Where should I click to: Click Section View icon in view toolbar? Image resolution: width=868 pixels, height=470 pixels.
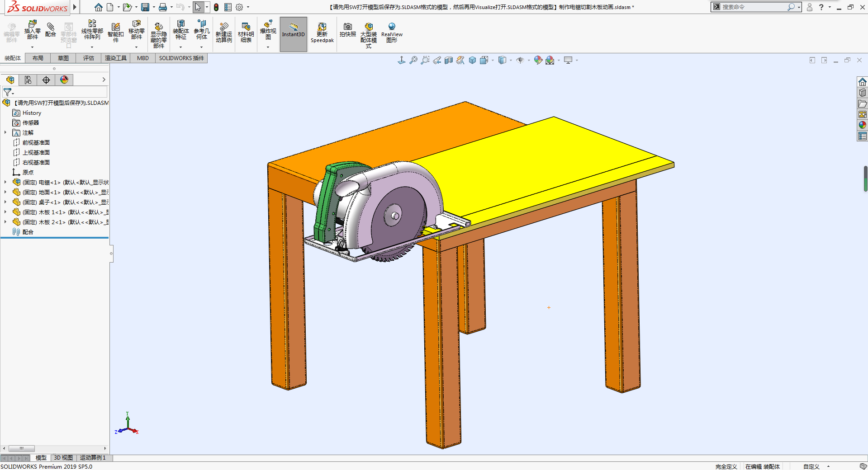[x=449, y=60]
